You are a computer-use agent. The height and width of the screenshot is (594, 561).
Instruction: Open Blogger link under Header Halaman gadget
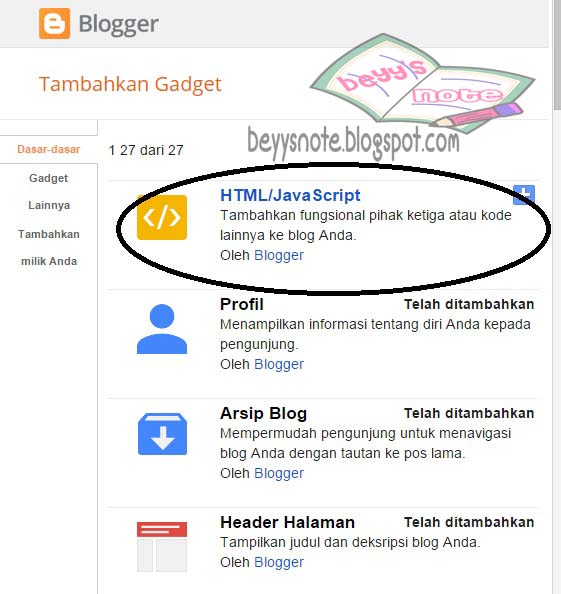click(x=279, y=563)
